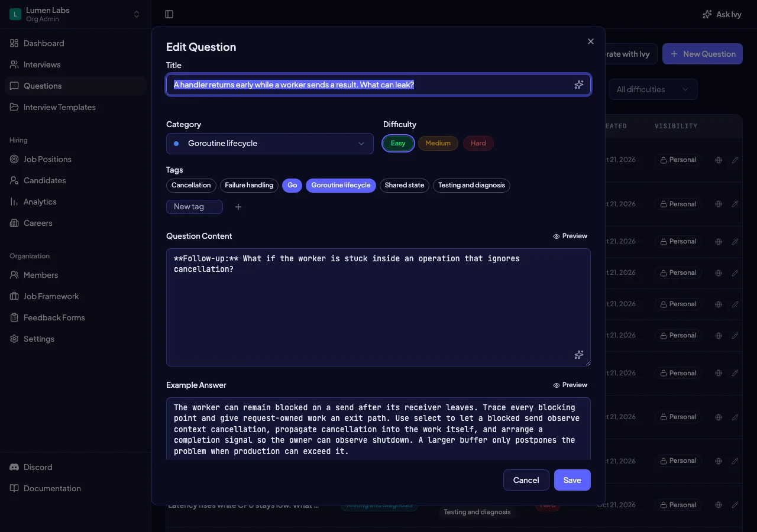Open the Category dropdown showing Goroutine lifecycle
The image size is (757, 532).
(270, 144)
